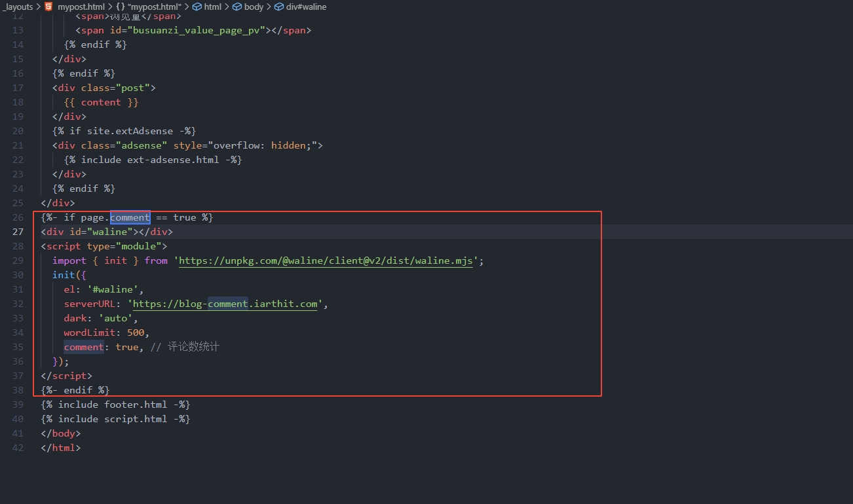Click line number 26 in the gutter

[18, 217]
